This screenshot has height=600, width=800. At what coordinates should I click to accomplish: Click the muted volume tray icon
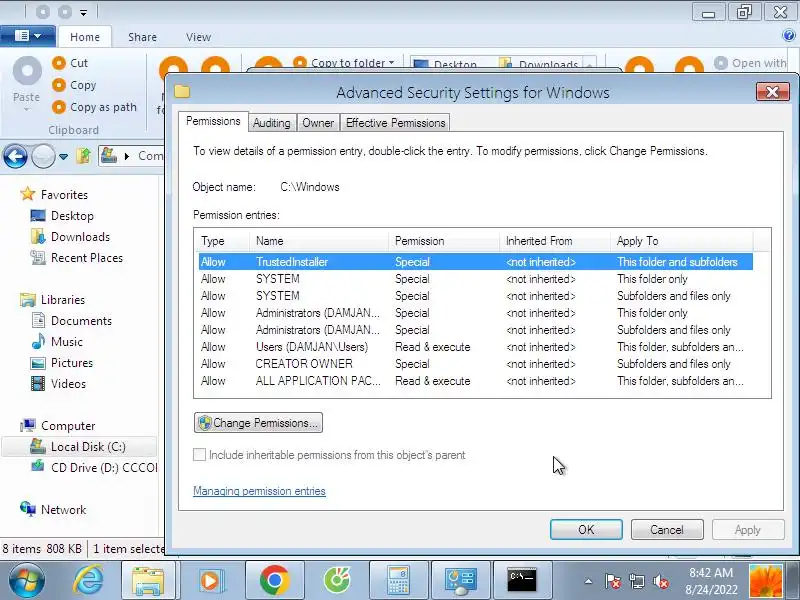click(661, 581)
